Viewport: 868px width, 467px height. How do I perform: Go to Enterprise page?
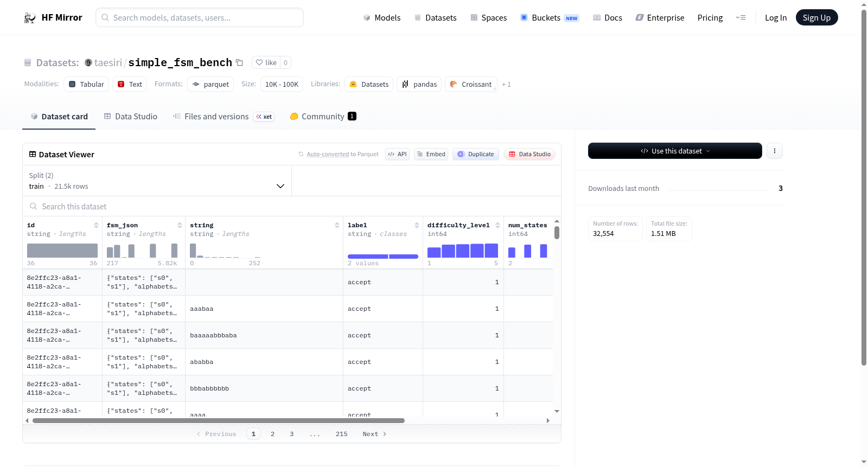(660, 17)
